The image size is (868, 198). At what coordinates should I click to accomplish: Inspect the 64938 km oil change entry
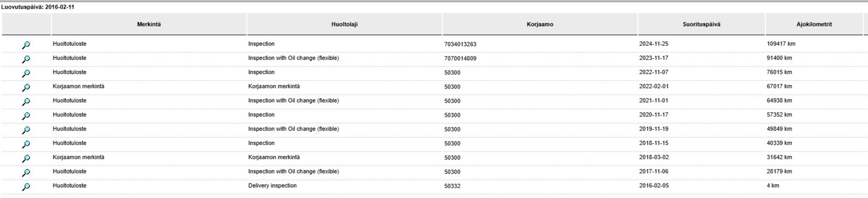26,101
